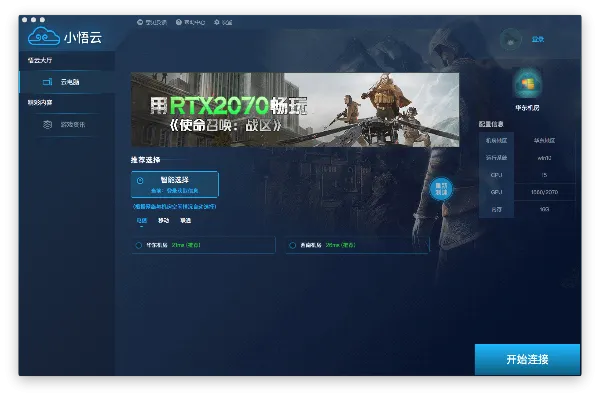Screen dimensions: 600x398
Task: Click the Windows cloud machine icon
Action: click(527, 84)
